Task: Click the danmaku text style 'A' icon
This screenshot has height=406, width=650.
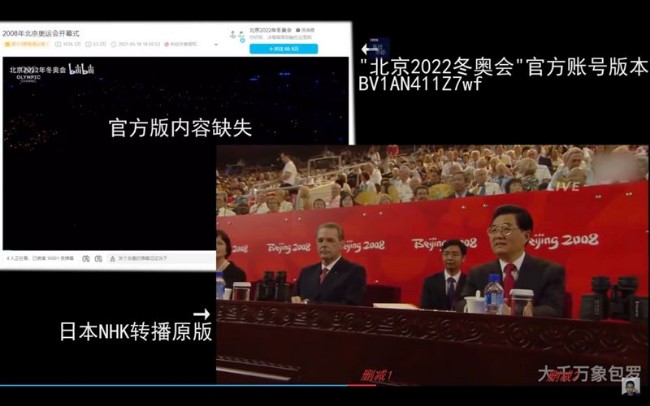Action: tap(112, 258)
